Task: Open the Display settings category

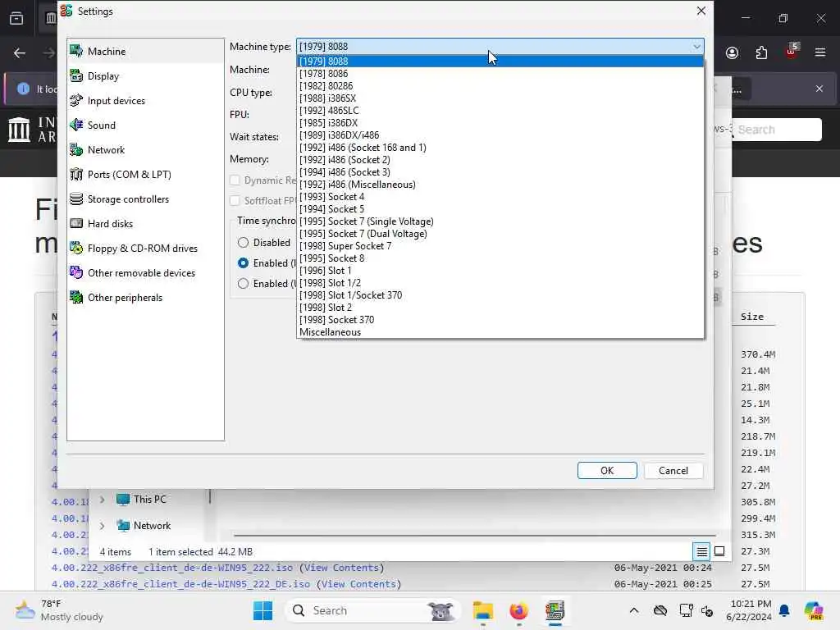Action: (145, 76)
